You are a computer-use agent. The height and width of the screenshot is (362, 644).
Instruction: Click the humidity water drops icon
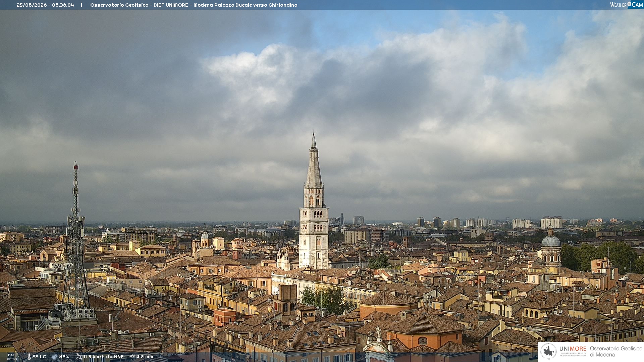click(x=55, y=357)
